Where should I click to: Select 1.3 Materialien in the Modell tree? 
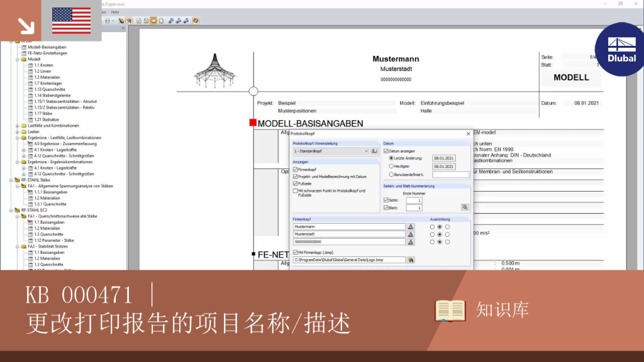(x=47, y=77)
